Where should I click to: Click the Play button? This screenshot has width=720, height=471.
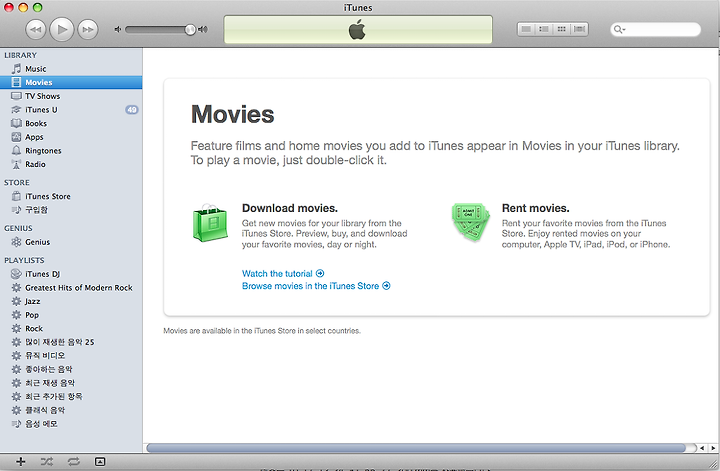click(62, 30)
